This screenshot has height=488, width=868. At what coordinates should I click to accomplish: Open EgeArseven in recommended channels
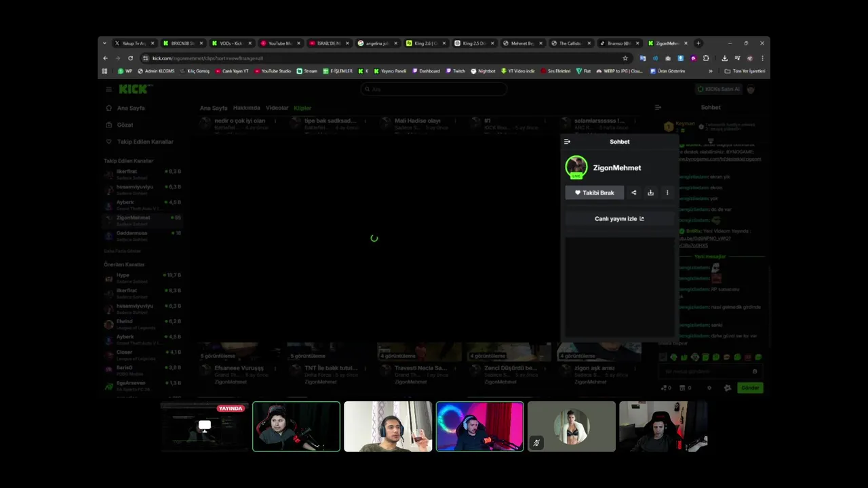142,386
